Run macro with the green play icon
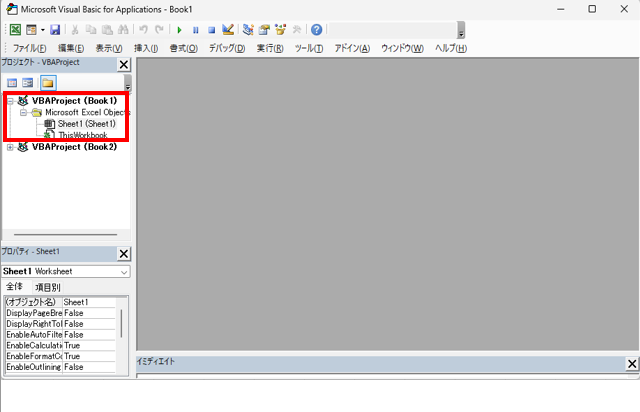 (x=179, y=30)
